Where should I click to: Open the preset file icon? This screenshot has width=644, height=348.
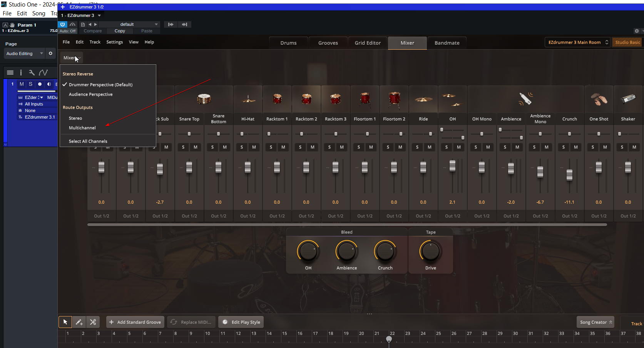coord(83,24)
